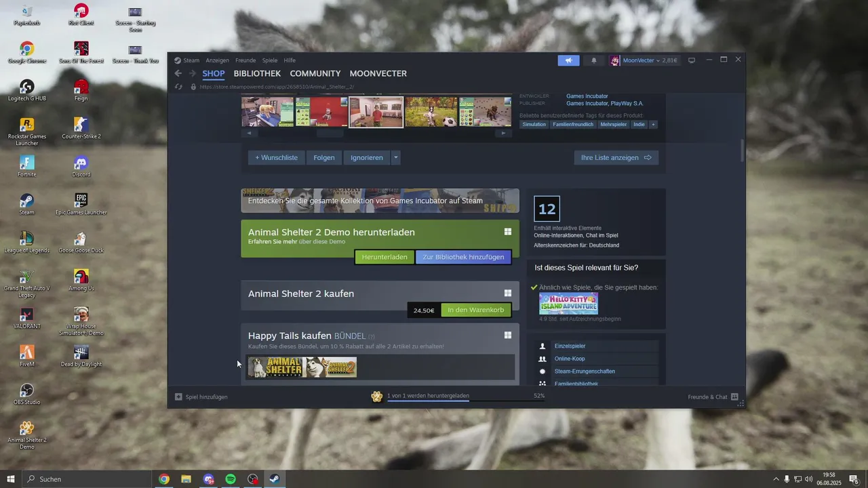Open Hello Kitty Island Adventure banner
The width and height of the screenshot is (868, 488).
(568, 304)
